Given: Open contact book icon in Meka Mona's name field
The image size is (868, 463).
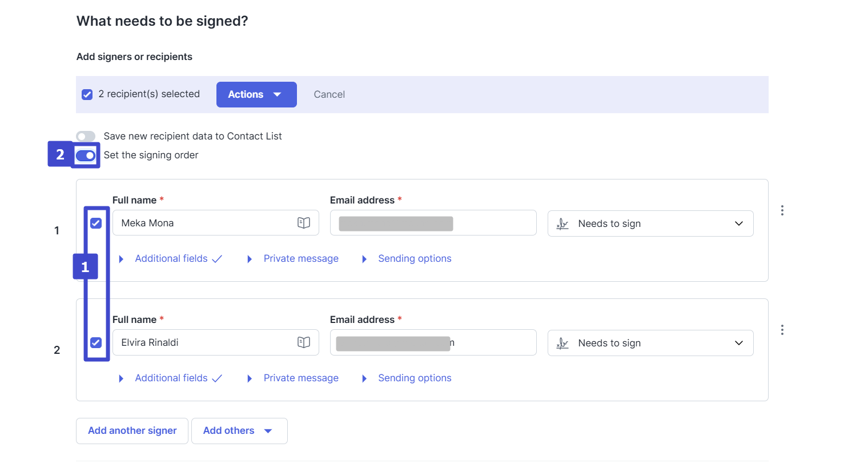Looking at the screenshot, I should tap(304, 223).
